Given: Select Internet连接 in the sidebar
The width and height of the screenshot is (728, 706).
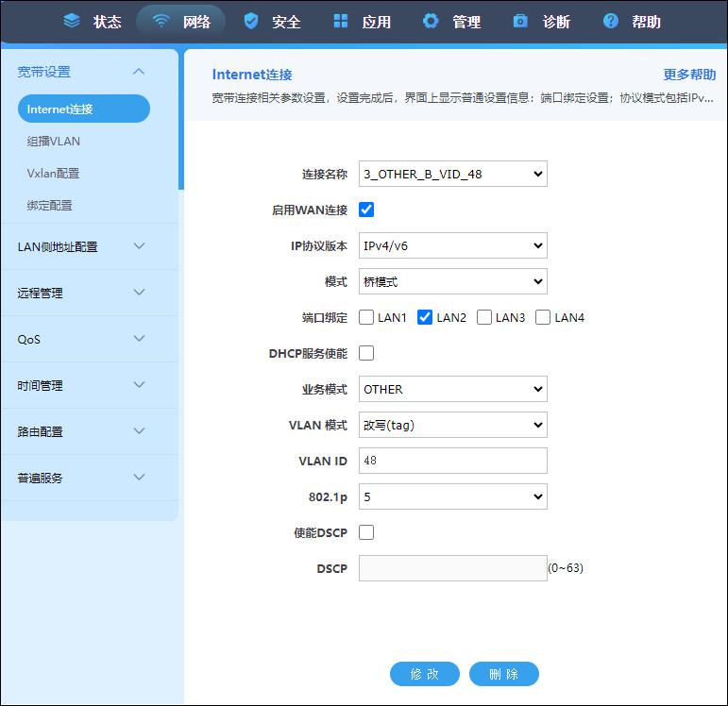Looking at the screenshot, I should tap(84, 109).
